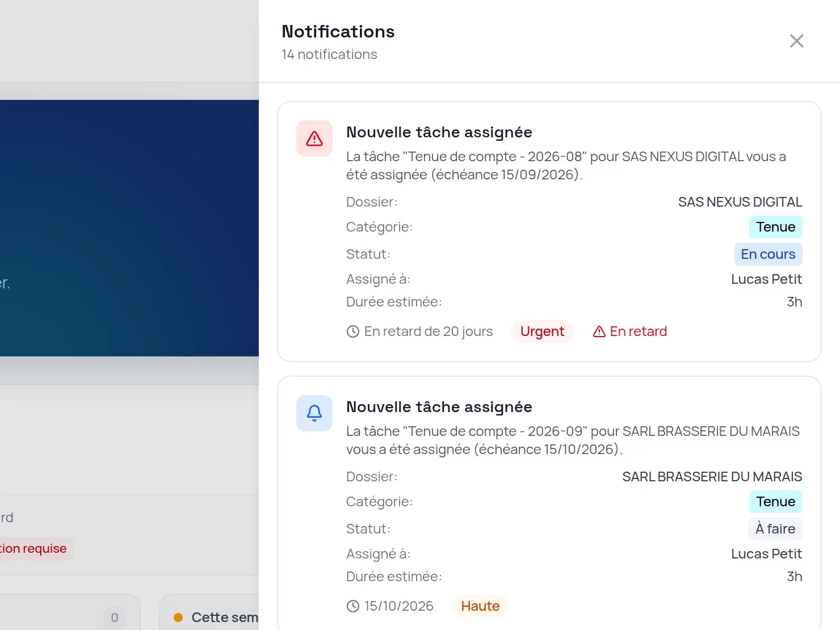Viewport: 840px width, 630px height.
Task: Click the blue bell icon on BRASSERIE DU MARAIS notification
Action: (314, 413)
